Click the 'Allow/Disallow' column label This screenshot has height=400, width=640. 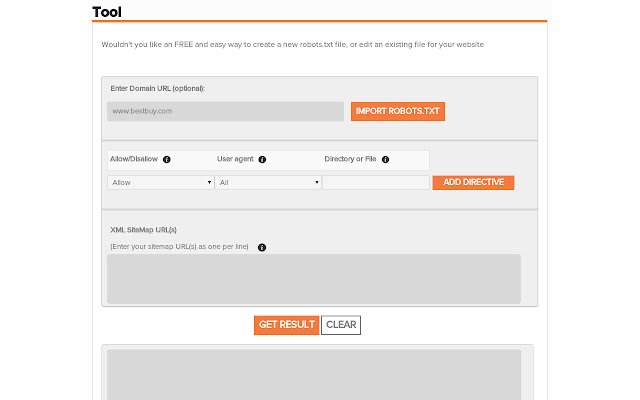134,159
